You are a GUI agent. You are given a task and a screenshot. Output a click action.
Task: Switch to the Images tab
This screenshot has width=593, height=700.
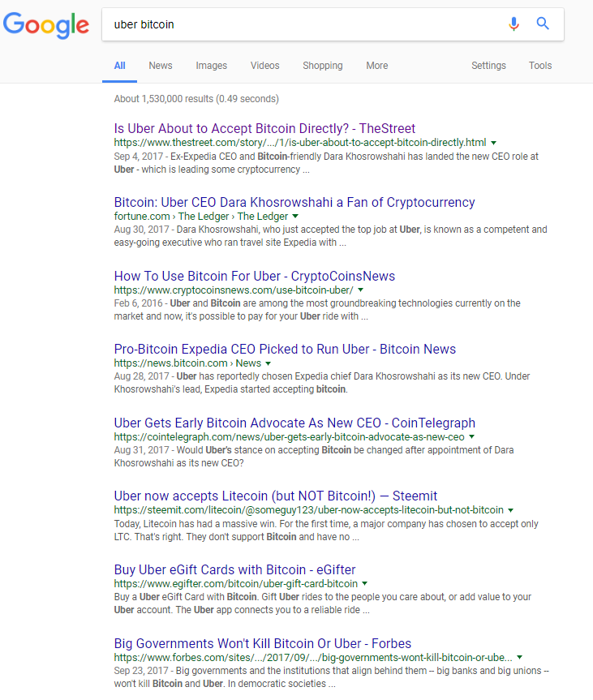[211, 66]
